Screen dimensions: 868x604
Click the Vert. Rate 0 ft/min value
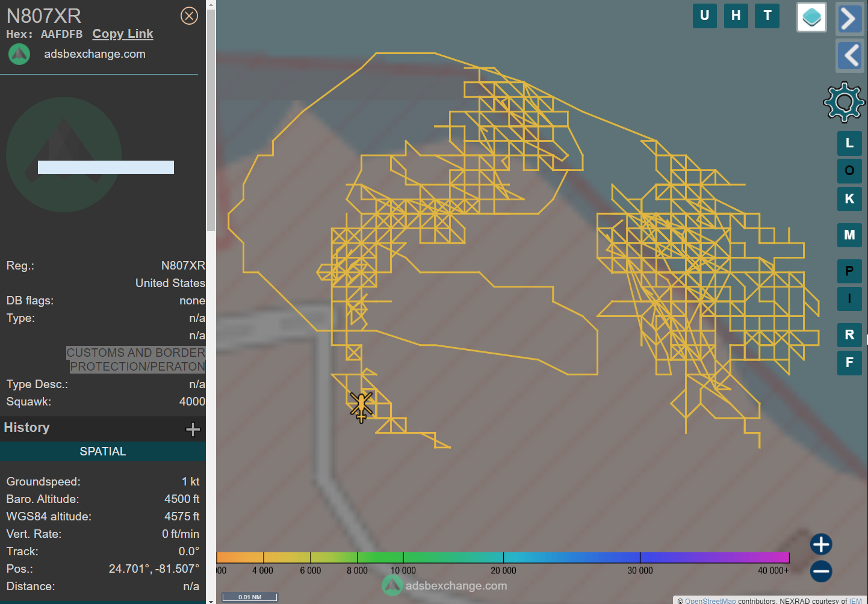pyautogui.click(x=181, y=534)
